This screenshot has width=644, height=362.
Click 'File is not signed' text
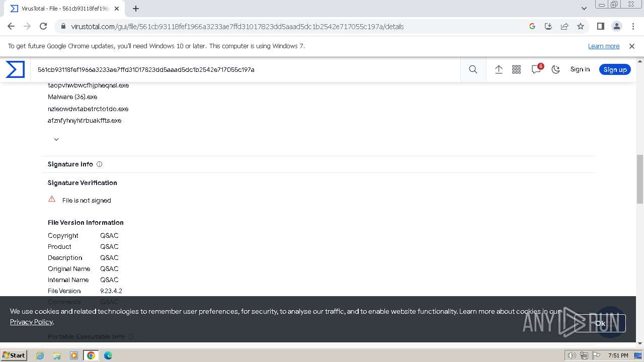coord(87,200)
